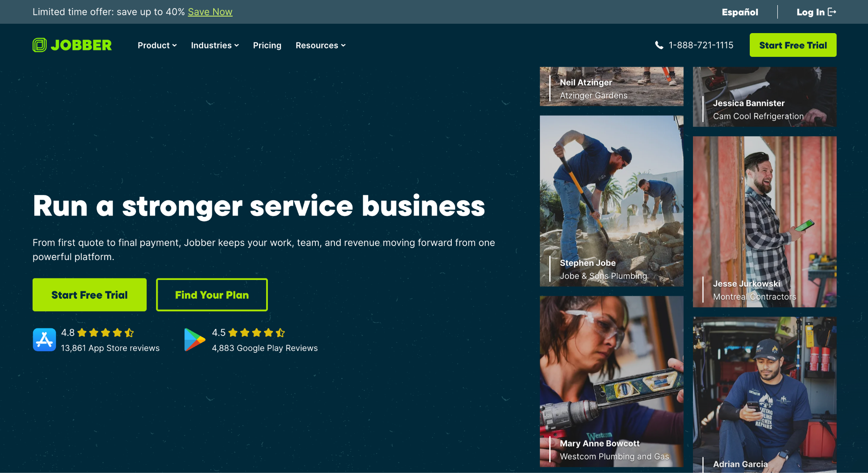This screenshot has width=868, height=473.
Task: Open the Google Play icon
Action: click(x=195, y=340)
